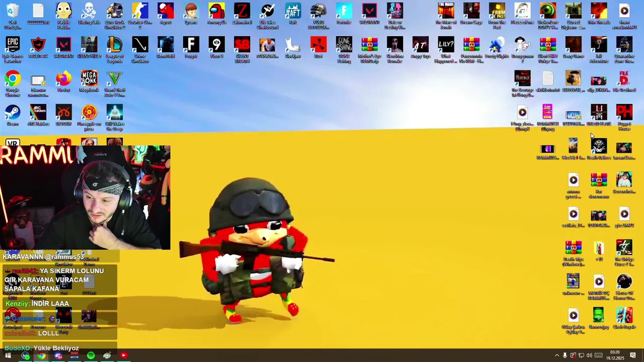Image resolution: width=644 pixels, height=362 pixels.
Task: Open ARC Raiders desktop shortcut
Action: point(38,115)
